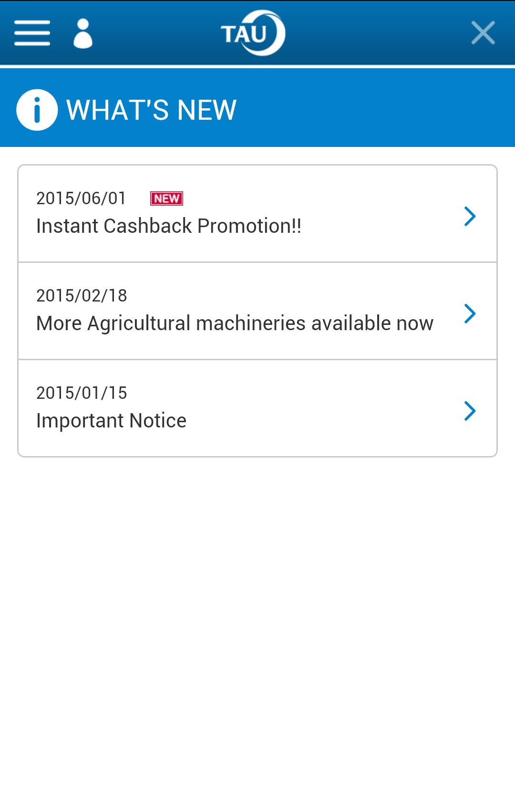The height and width of the screenshot is (812, 515).
Task: Open the hamburger menu
Action: pyautogui.click(x=32, y=33)
